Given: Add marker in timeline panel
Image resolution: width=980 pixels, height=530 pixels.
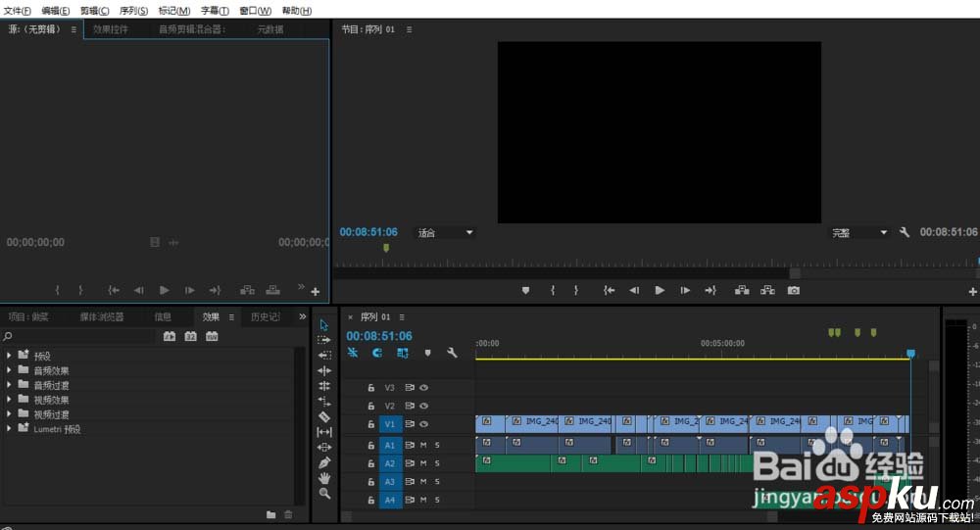Looking at the screenshot, I should (427, 353).
